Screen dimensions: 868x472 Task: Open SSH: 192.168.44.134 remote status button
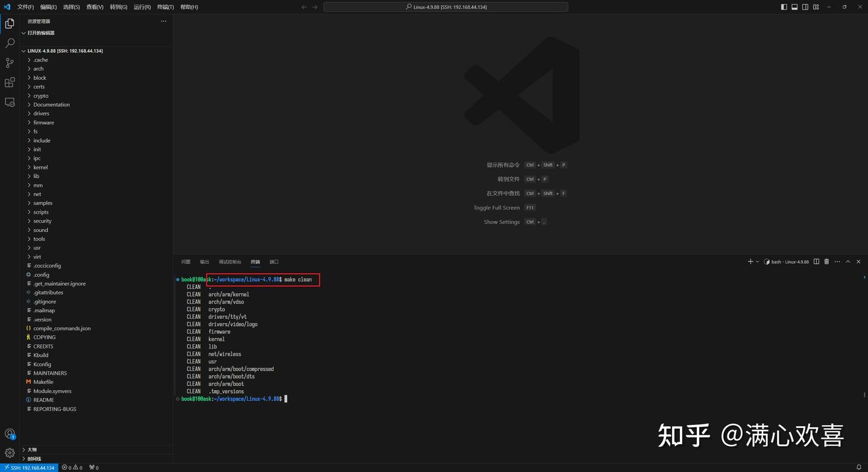point(28,467)
